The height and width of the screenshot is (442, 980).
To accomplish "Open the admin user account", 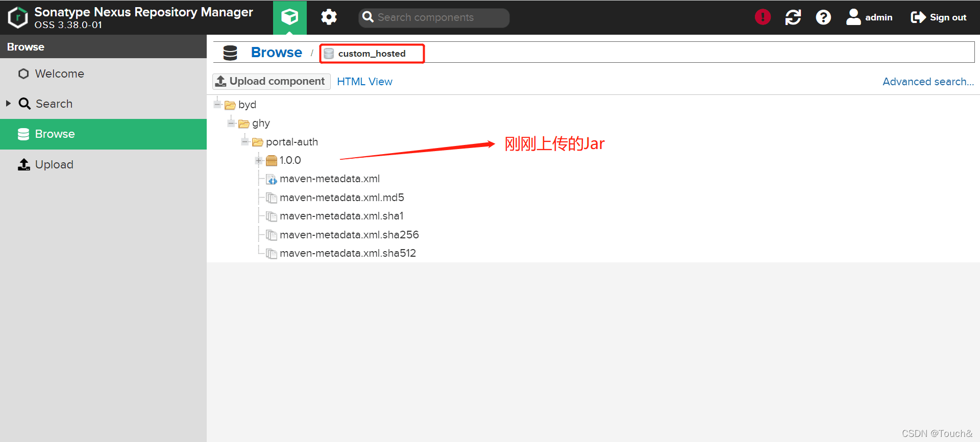I will pyautogui.click(x=869, y=17).
